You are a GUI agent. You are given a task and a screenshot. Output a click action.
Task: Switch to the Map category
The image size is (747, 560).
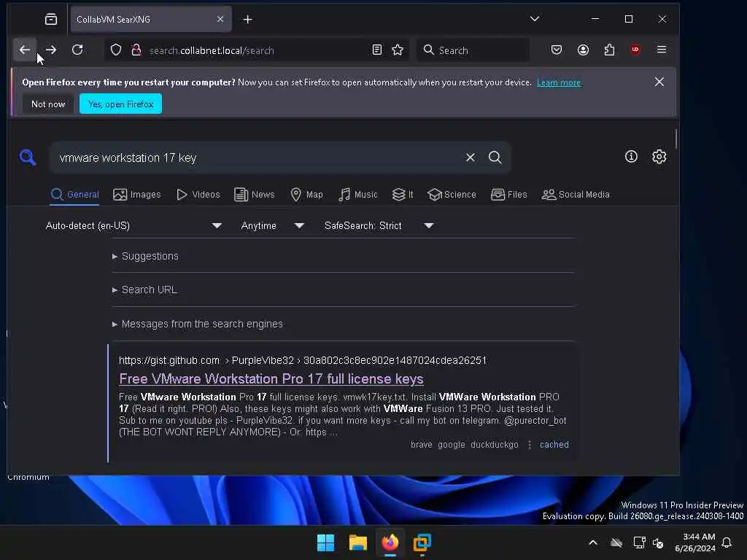(x=307, y=194)
